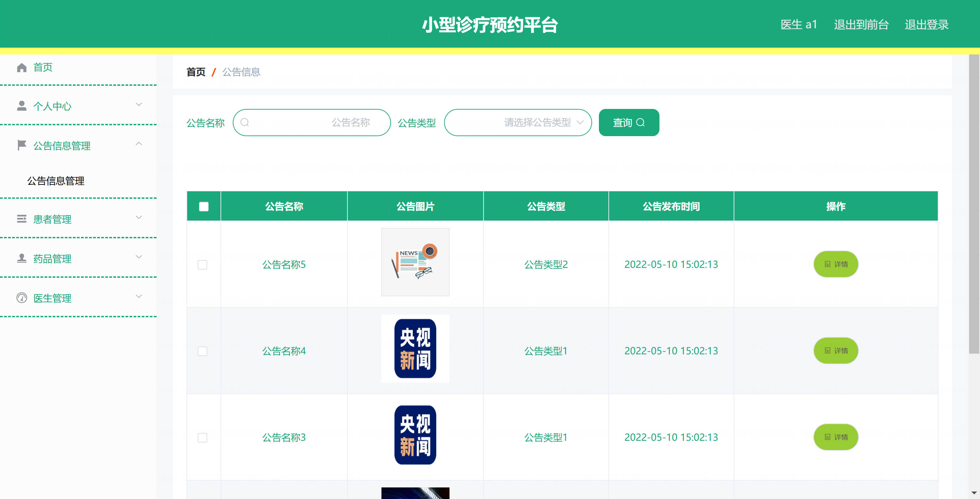
Task: Click the 公告名称 input field
Action: point(312,123)
